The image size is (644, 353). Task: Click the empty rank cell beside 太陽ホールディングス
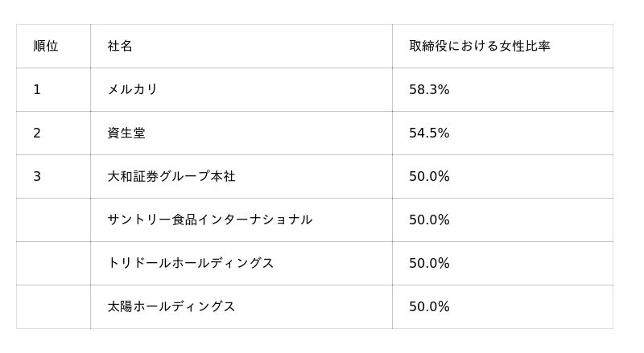tap(53, 307)
